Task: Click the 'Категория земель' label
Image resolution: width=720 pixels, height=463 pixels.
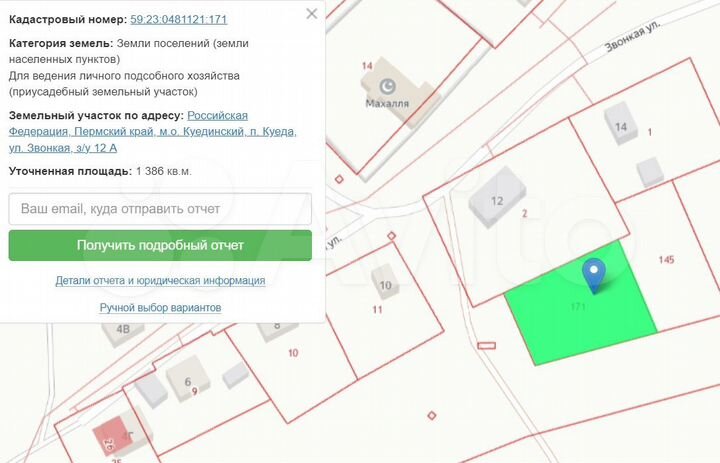Action: 61,43
